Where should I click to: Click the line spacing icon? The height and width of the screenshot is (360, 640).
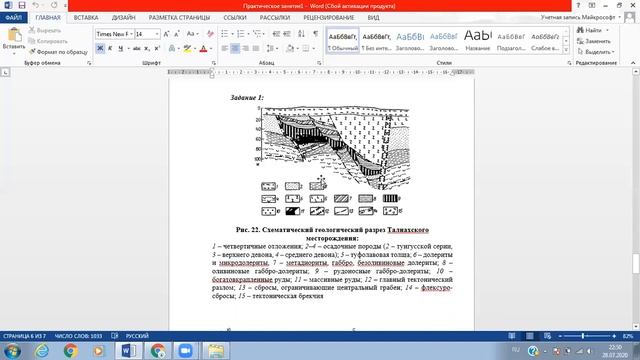[271, 49]
